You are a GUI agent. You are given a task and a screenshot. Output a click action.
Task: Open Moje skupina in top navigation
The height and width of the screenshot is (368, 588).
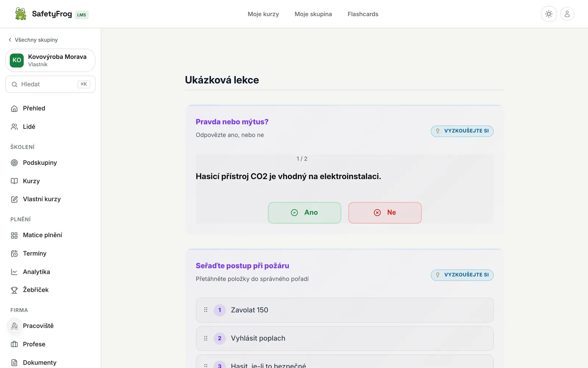[313, 14]
